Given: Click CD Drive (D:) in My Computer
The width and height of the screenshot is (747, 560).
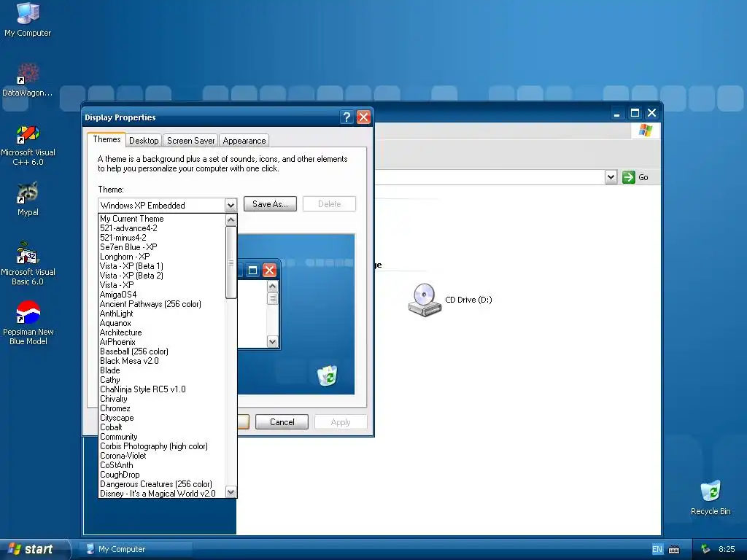Looking at the screenshot, I should tap(450, 300).
